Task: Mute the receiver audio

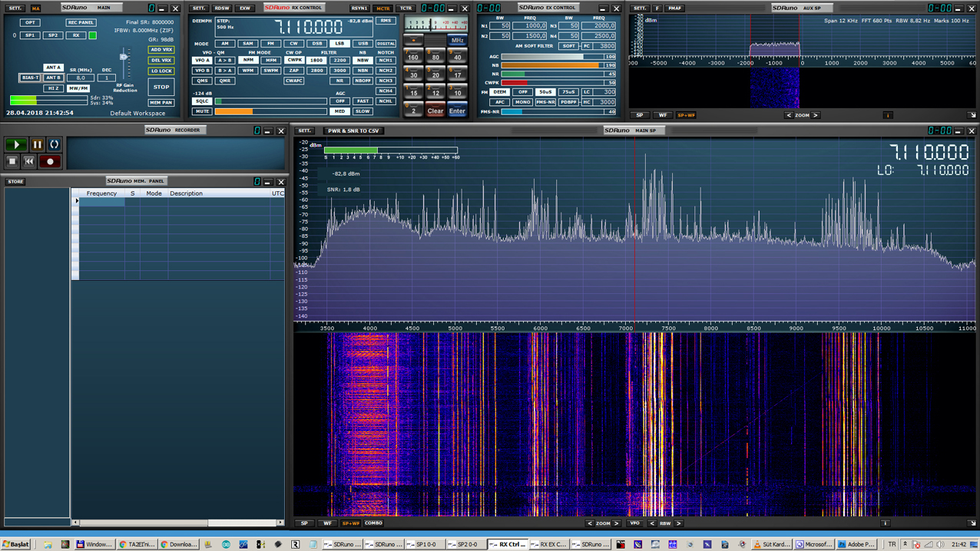Action: [x=202, y=111]
